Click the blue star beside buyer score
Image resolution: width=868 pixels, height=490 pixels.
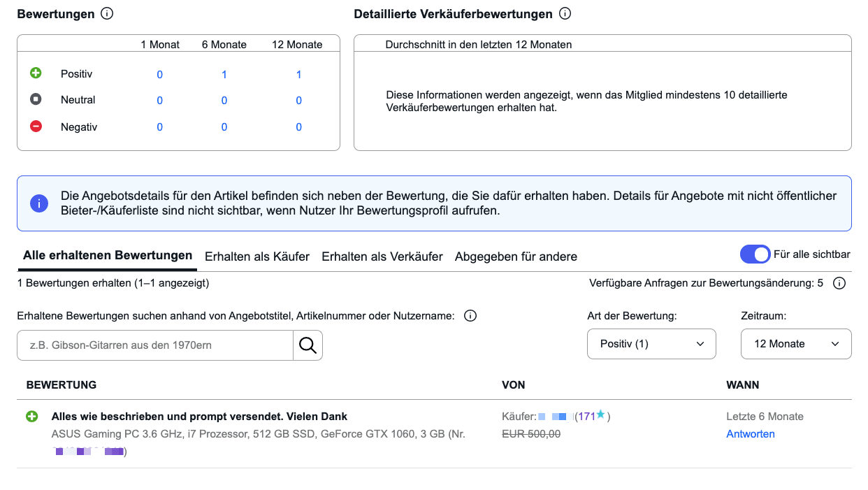click(x=600, y=415)
